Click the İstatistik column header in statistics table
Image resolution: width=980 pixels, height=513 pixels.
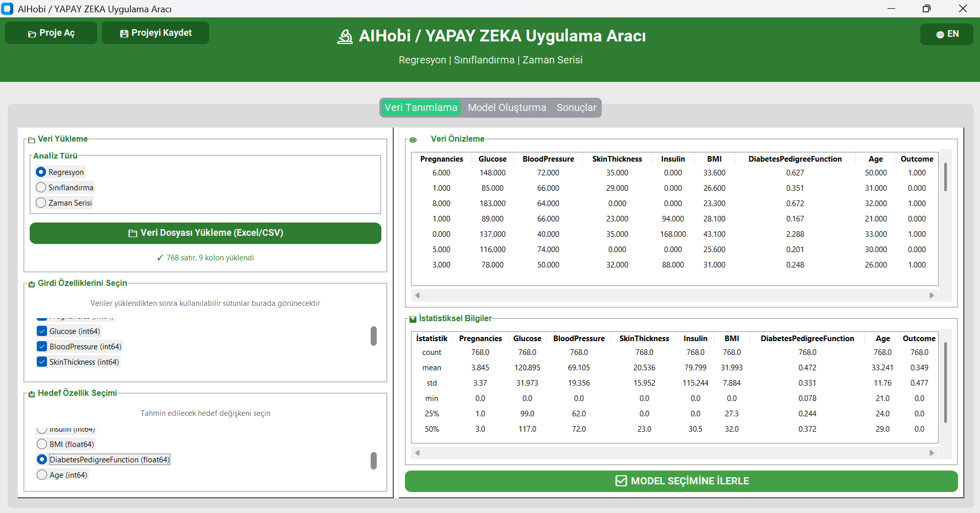(431, 339)
